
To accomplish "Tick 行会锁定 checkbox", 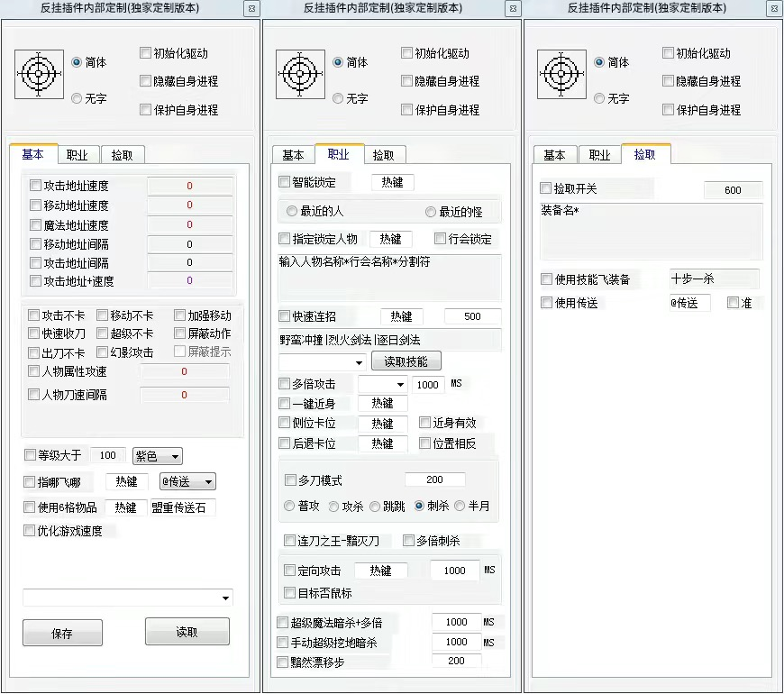I will pyautogui.click(x=440, y=239).
